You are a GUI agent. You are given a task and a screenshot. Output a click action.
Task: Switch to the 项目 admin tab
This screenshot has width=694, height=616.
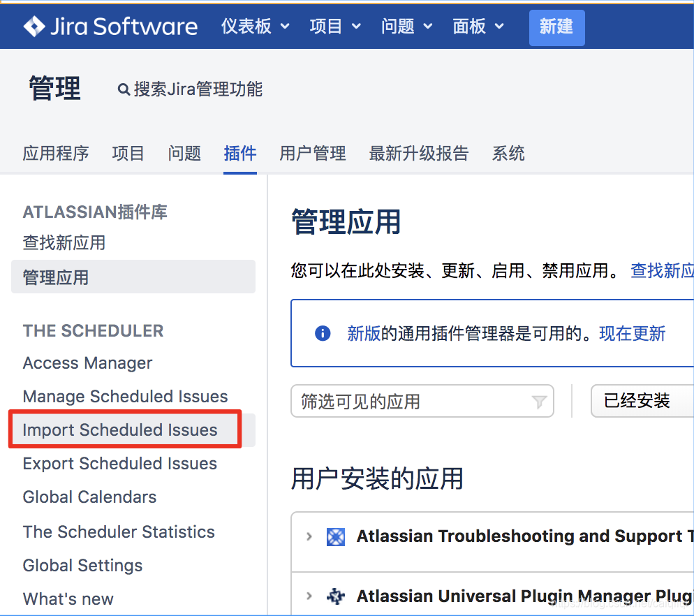pyautogui.click(x=128, y=153)
